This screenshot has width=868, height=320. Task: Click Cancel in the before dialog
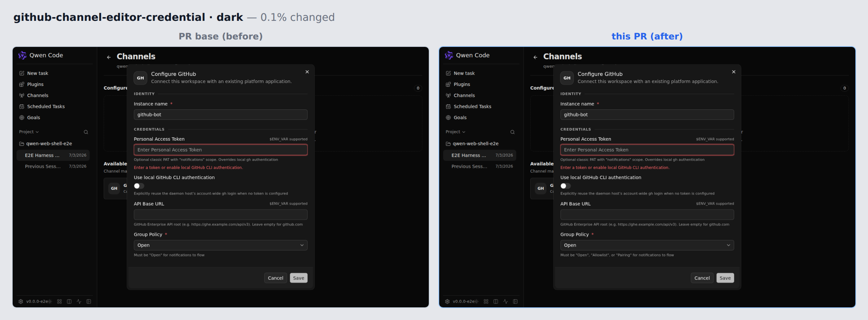276,278
